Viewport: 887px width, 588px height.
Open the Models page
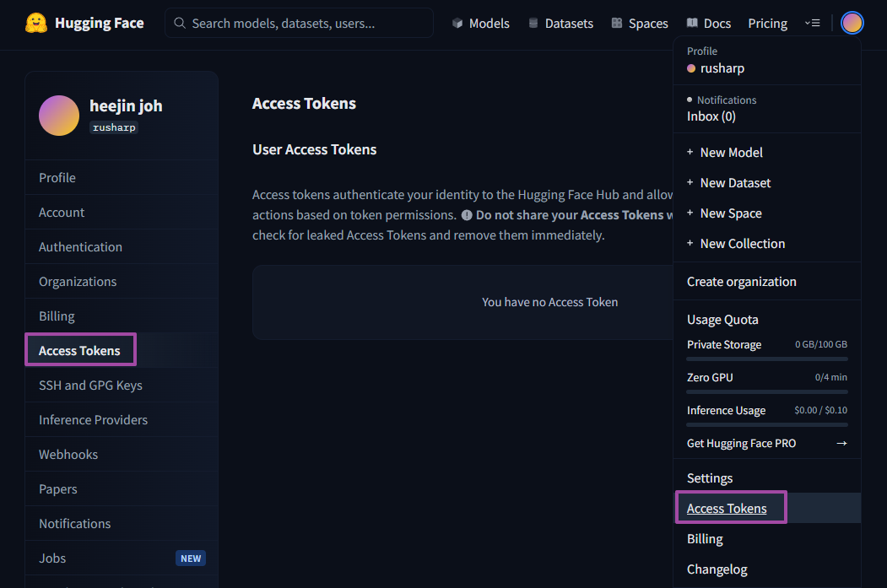point(481,23)
